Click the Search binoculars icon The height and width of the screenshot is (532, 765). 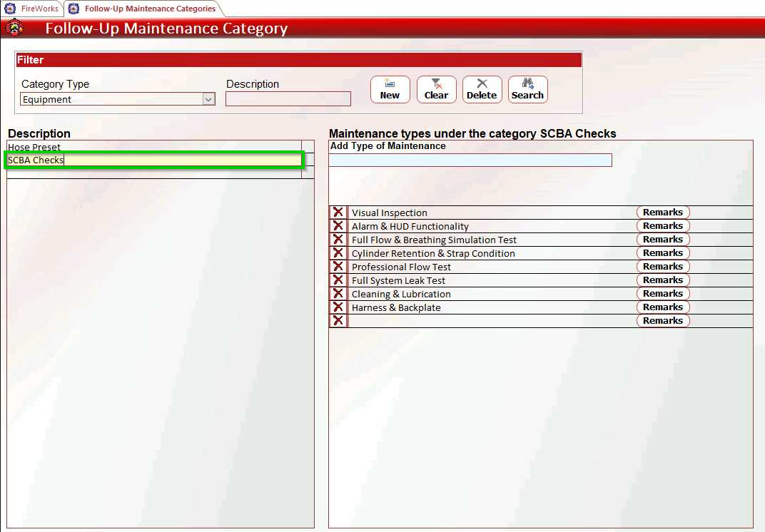527,89
